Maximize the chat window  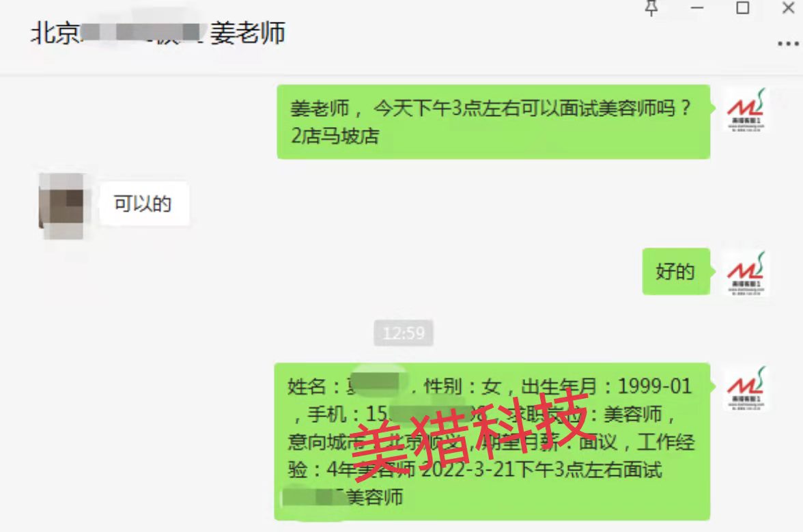click(743, 8)
